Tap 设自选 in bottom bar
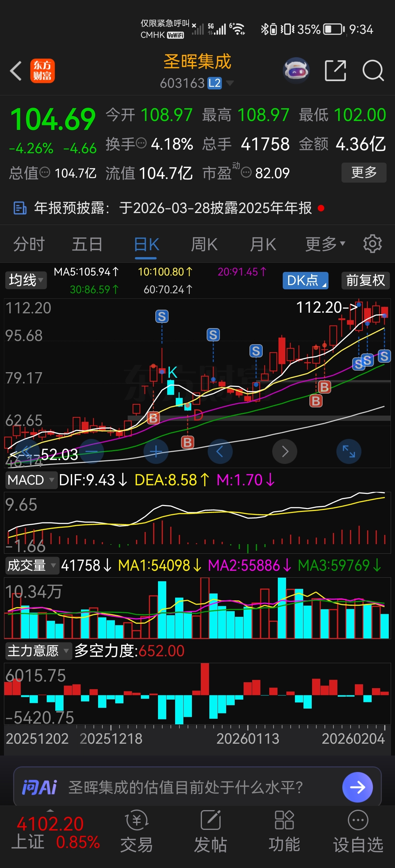 pos(358,832)
